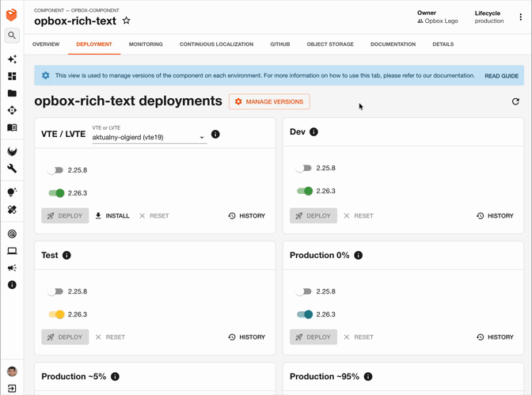
Task: Open the Object Storage tab
Action: [x=330, y=44]
